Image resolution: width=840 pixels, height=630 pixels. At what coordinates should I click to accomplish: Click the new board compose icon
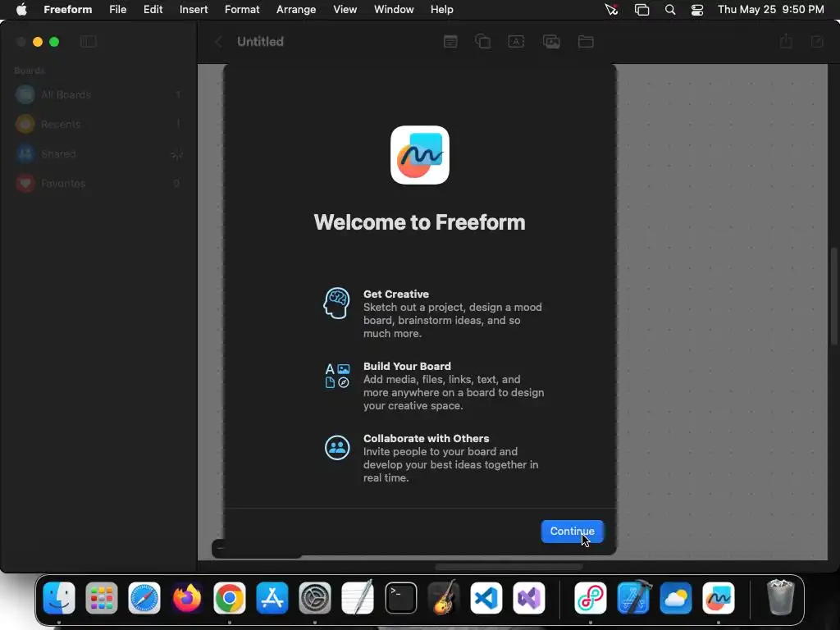(x=817, y=42)
